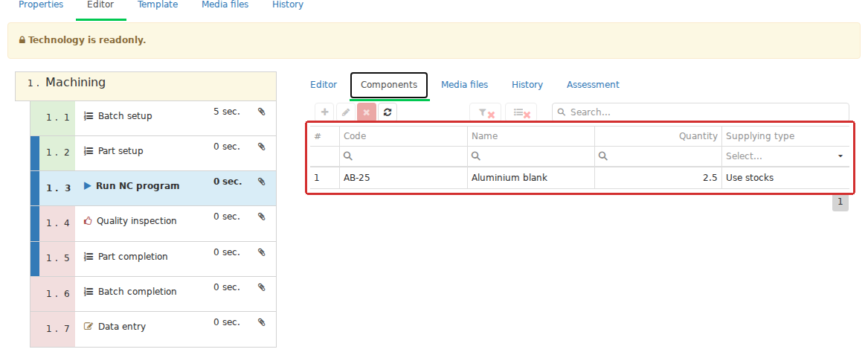Open the top Properties tab
The height and width of the screenshot is (355, 868).
coord(41,4)
